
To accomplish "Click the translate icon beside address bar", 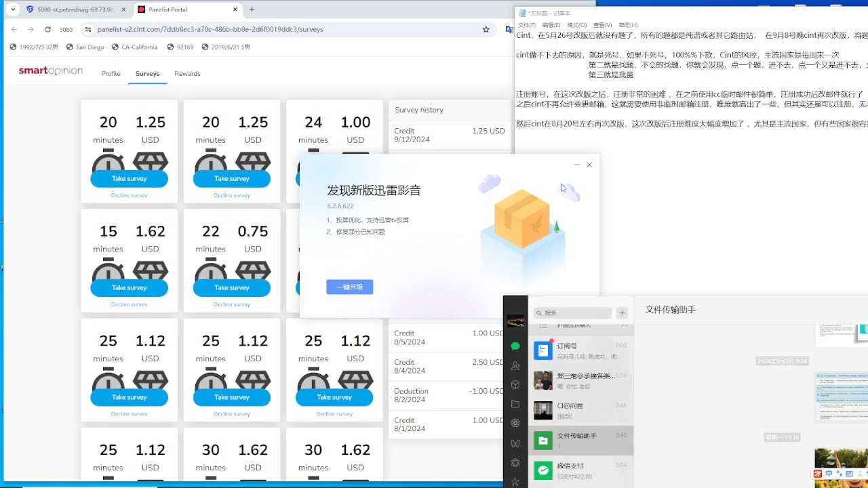I will 509,30.
